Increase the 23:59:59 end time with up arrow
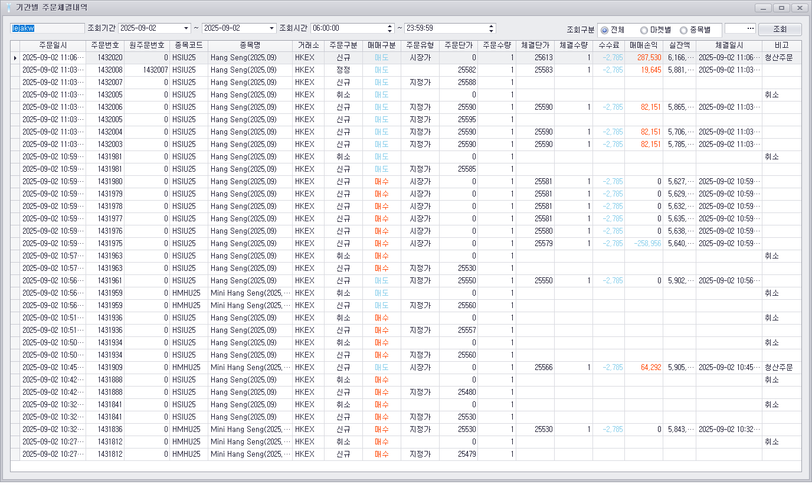This screenshot has width=812, height=504. 492,26
